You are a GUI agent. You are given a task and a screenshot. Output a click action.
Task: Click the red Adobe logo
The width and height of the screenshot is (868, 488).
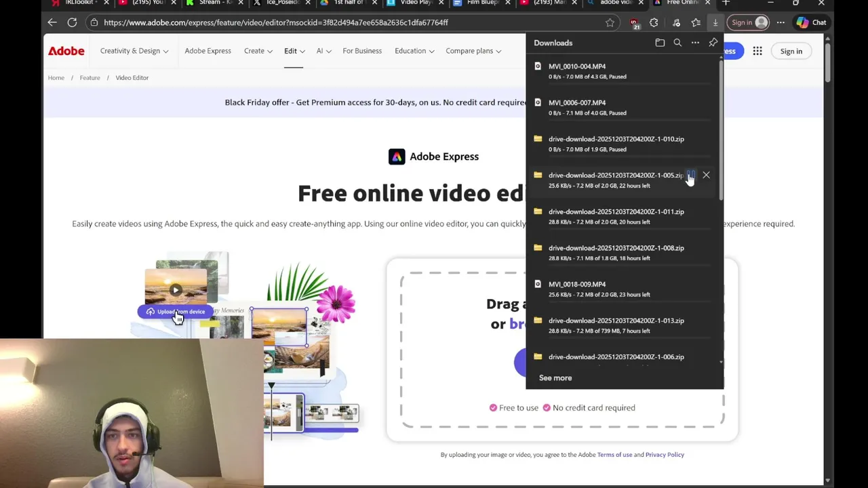tap(66, 51)
